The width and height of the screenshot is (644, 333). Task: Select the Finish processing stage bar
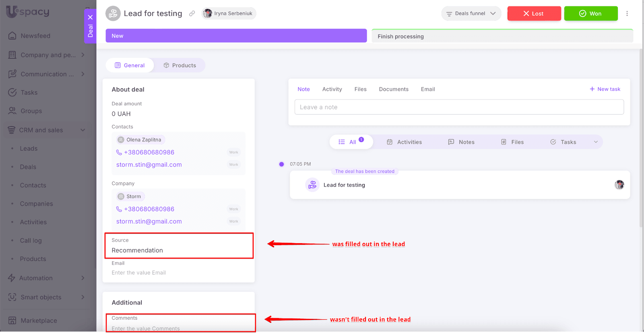pos(502,36)
